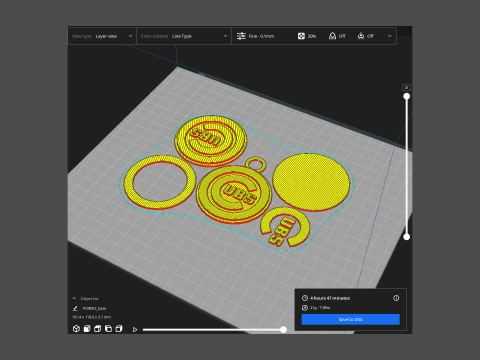Collapse the Object list panel
Viewport: 480px width, 360px height.
point(74,298)
